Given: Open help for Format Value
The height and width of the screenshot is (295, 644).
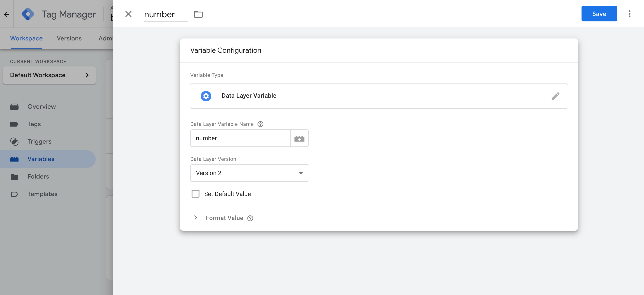Looking at the screenshot, I should point(250,218).
